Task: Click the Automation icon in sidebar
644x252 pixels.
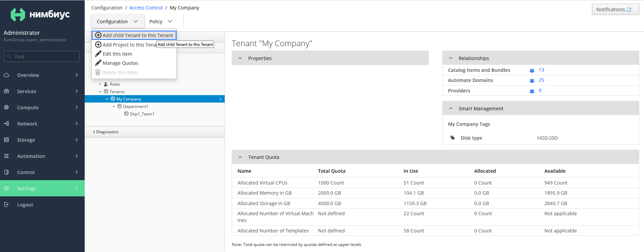Action: [6, 156]
